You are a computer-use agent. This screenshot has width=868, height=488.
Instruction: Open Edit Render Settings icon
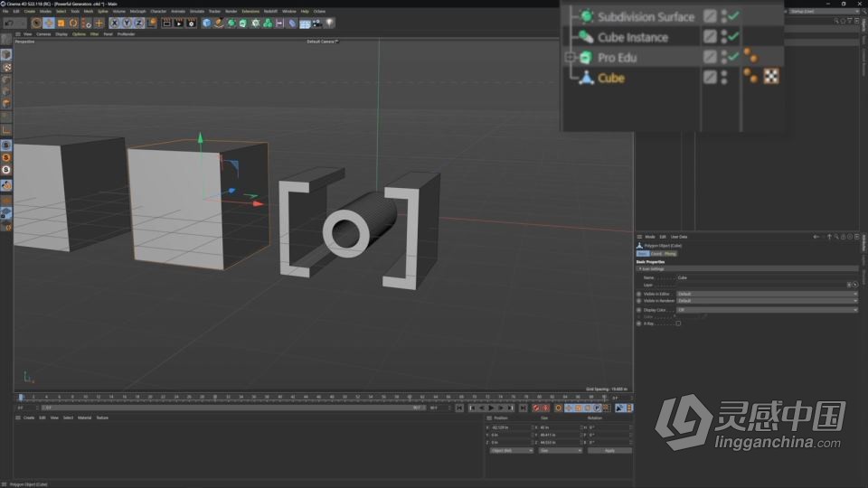point(192,23)
